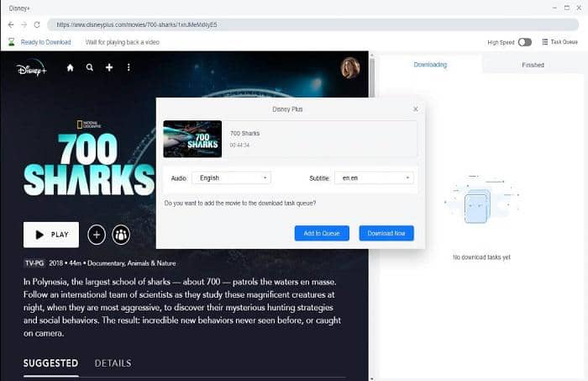Screen dimensions: 588x381
Task: Select the DETAILS tab
Action: (x=113, y=363)
